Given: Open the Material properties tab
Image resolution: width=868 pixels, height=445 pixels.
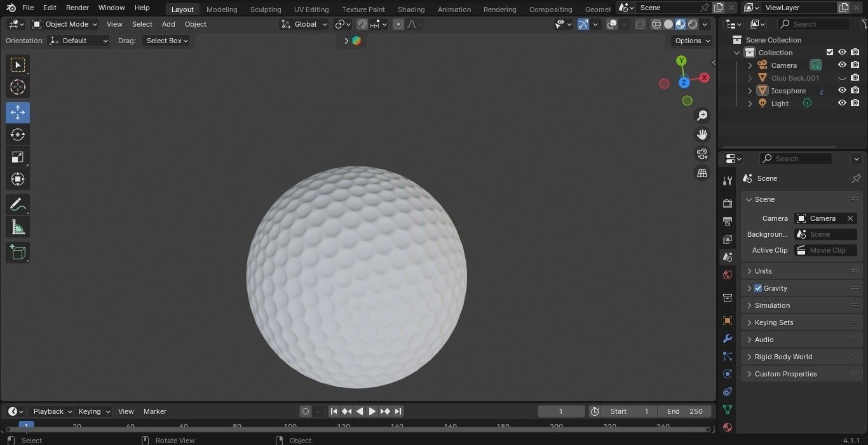Looking at the screenshot, I should 728,427.
